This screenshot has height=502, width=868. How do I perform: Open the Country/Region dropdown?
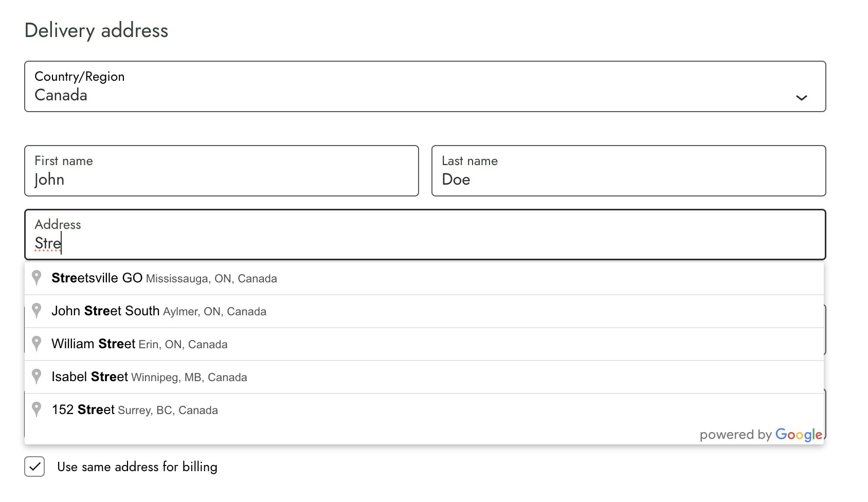425,86
